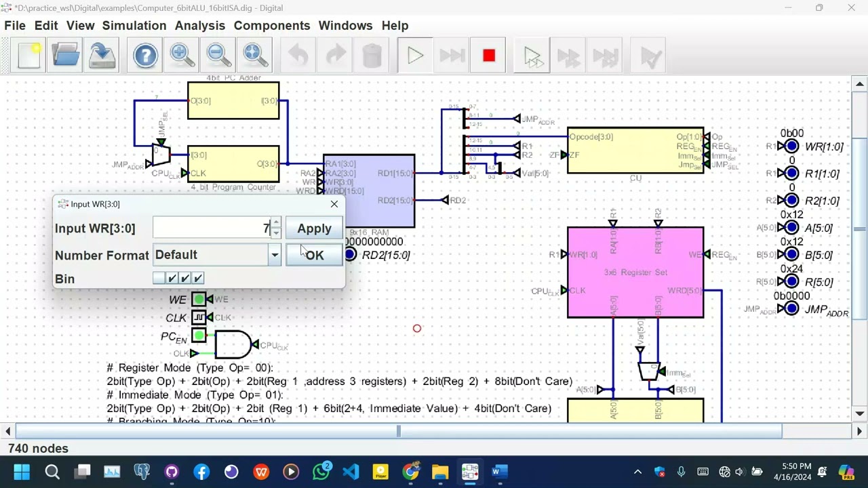Save the circuit with the Save icon

coord(102,56)
